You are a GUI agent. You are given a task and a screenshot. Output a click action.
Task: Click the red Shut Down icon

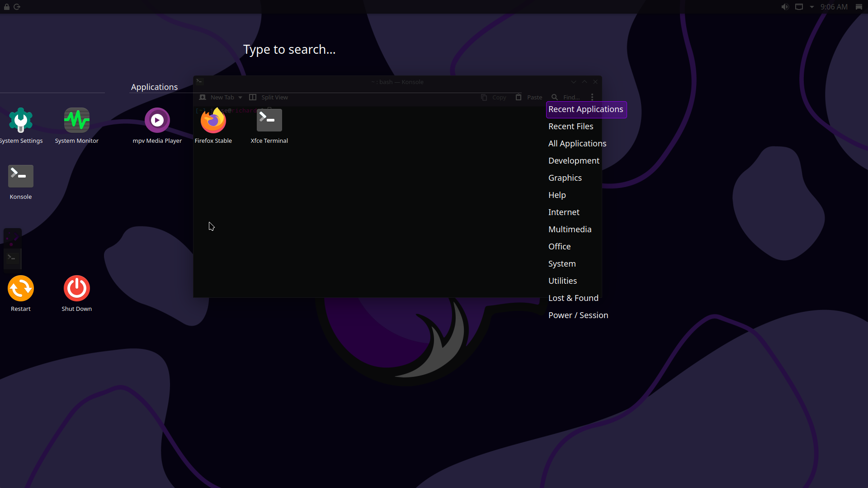coord(77,288)
